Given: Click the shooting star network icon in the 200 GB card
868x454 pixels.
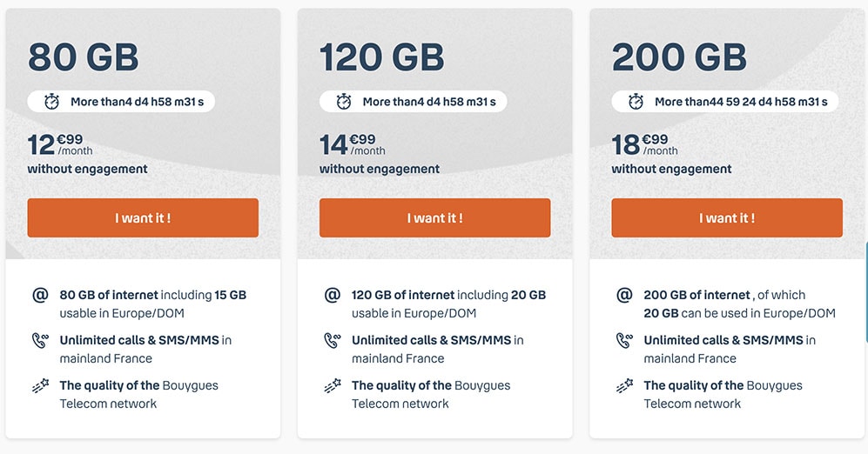Looking at the screenshot, I should coord(624,386).
